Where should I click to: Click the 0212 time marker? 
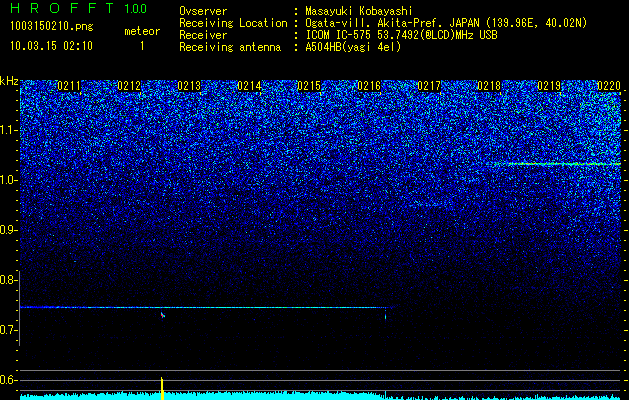(129, 86)
